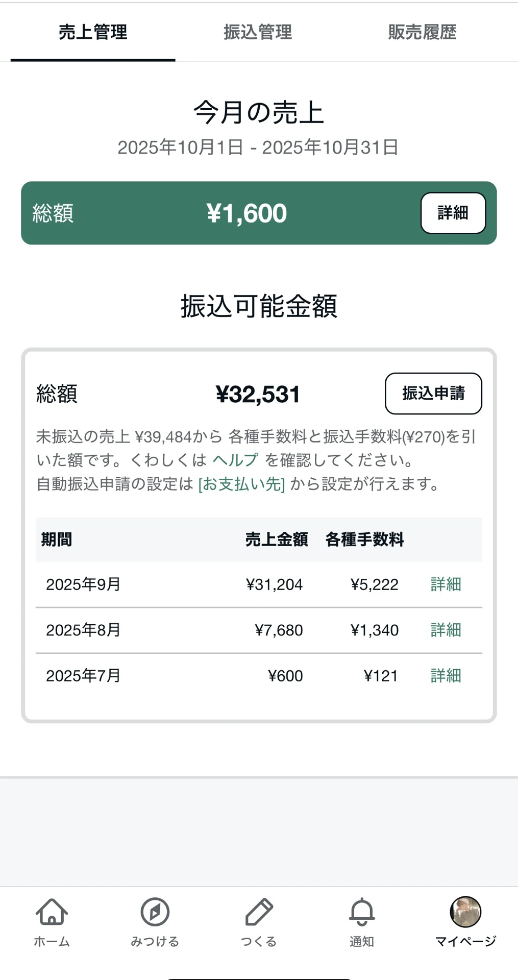Open 詳細 for 2025年9月 row
This screenshot has height=980, width=518.
click(x=446, y=584)
